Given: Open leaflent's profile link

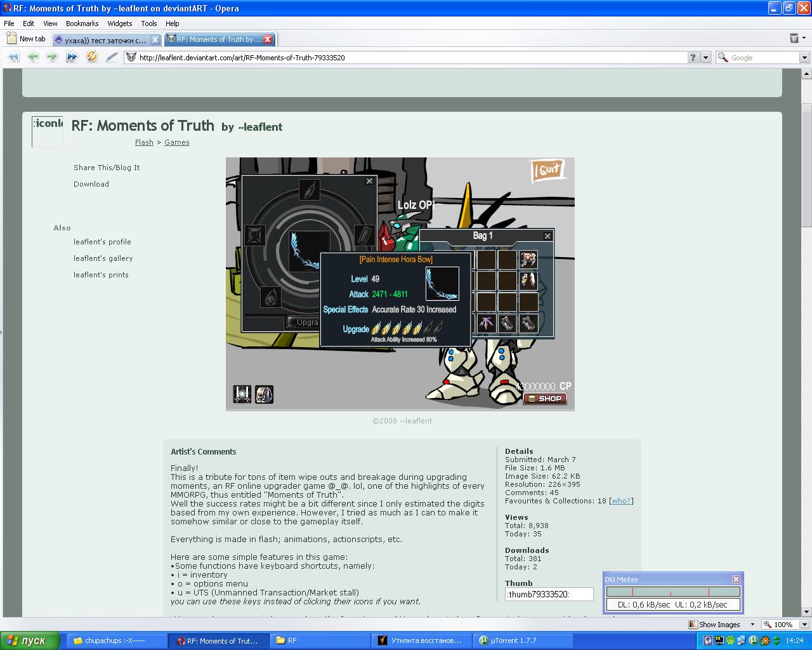Looking at the screenshot, I should (102, 242).
